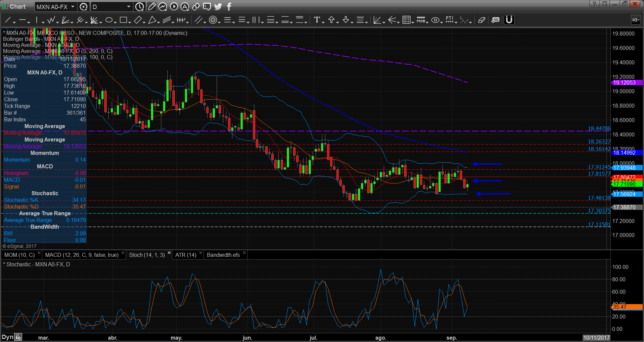This screenshot has height=342, width=644.
Task: Open the grid table tool
Action: pyautogui.click(x=406, y=20)
